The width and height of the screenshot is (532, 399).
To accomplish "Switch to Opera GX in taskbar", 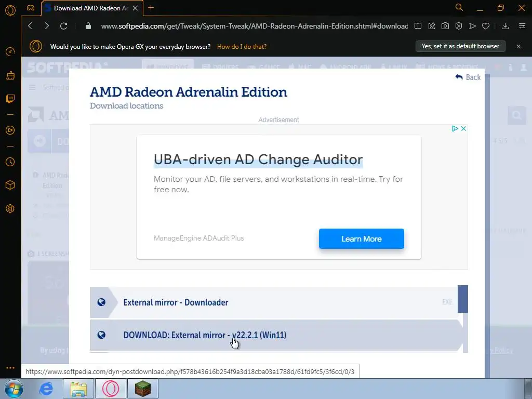I will [111, 389].
